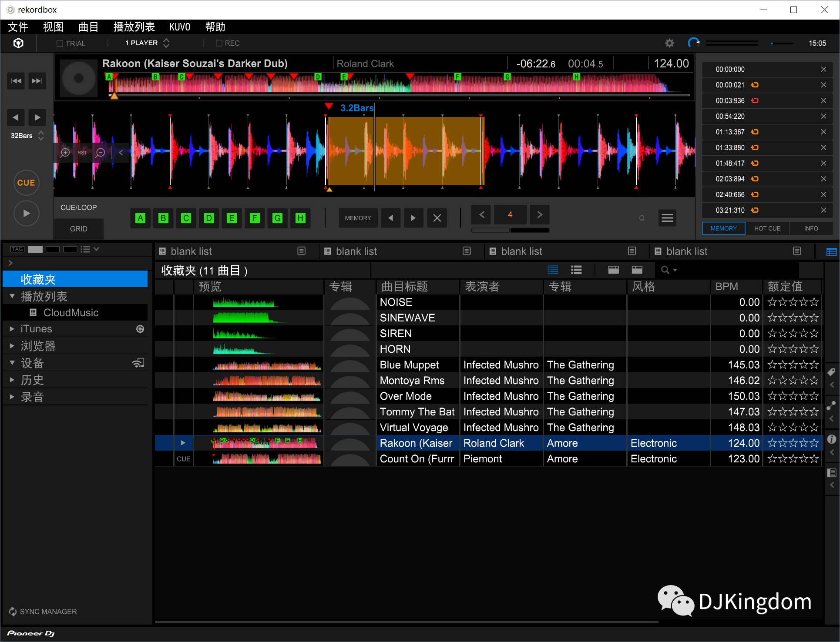840x642 pixels.
Task: Click the rekordbox cube logo icon
Action: [x=18, y=43]
